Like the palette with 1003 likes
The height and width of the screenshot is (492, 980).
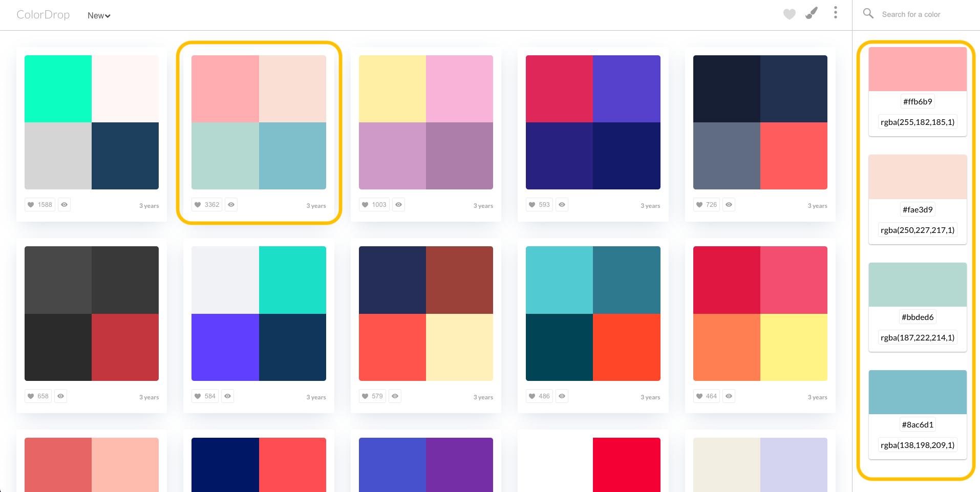pyautogui.click(x=374, y=205)
